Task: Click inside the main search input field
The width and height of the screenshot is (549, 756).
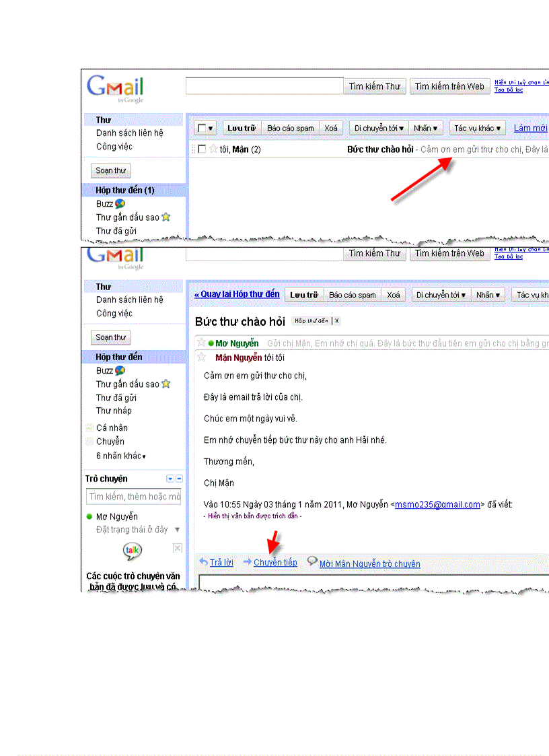Action: [264, 86]
